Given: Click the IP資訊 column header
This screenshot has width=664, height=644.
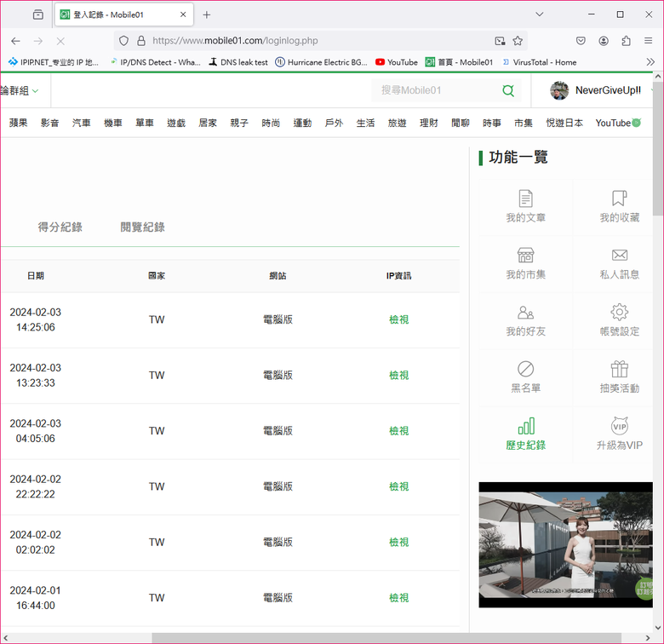Looking at the screenshot, I should (398, 276).
